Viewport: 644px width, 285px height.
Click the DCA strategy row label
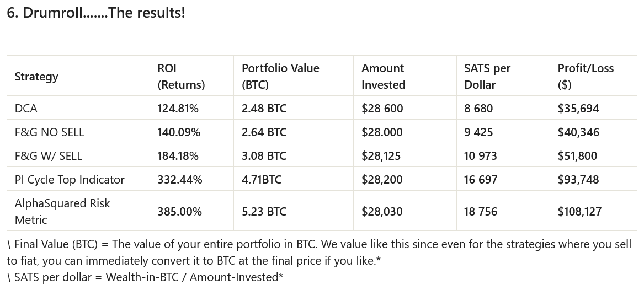(x=26, y=109)
